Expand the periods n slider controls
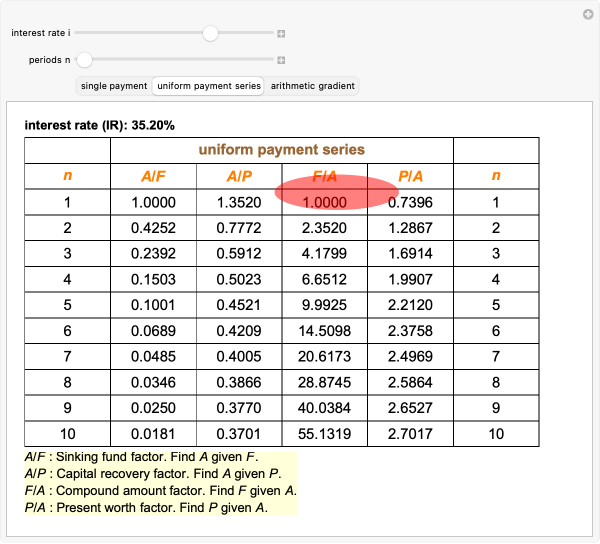 click(x=282, y=60)
